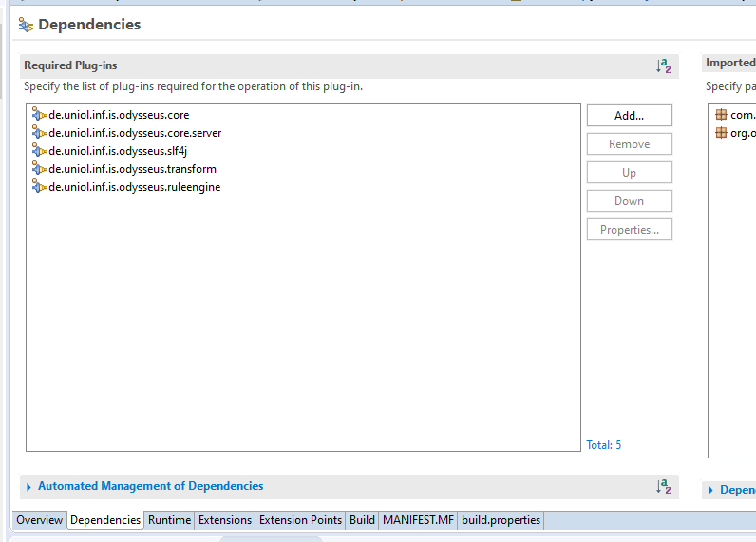Viewport: 756px width, 542px height.
Task: Click the package icon beside org.o entry
Action: click(722, 133)
